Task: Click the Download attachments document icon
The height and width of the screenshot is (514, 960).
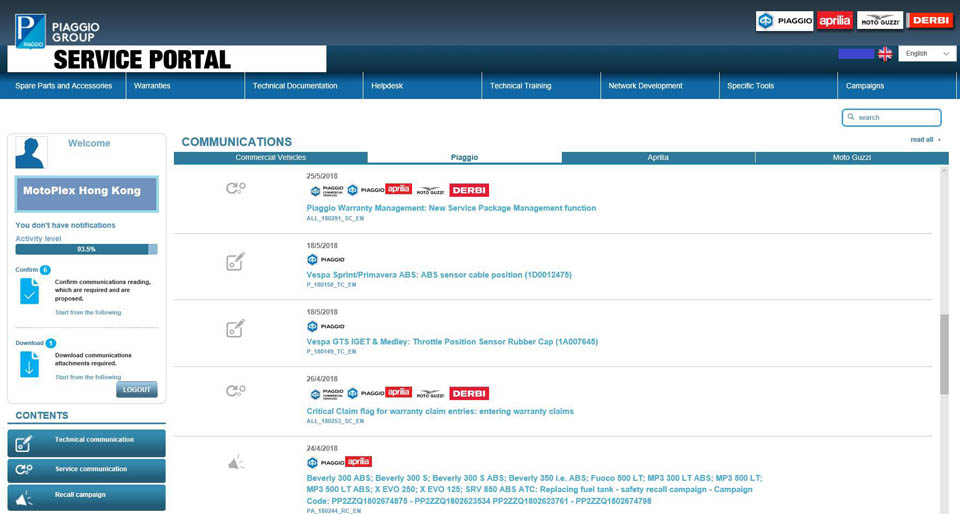Action: 29,364
